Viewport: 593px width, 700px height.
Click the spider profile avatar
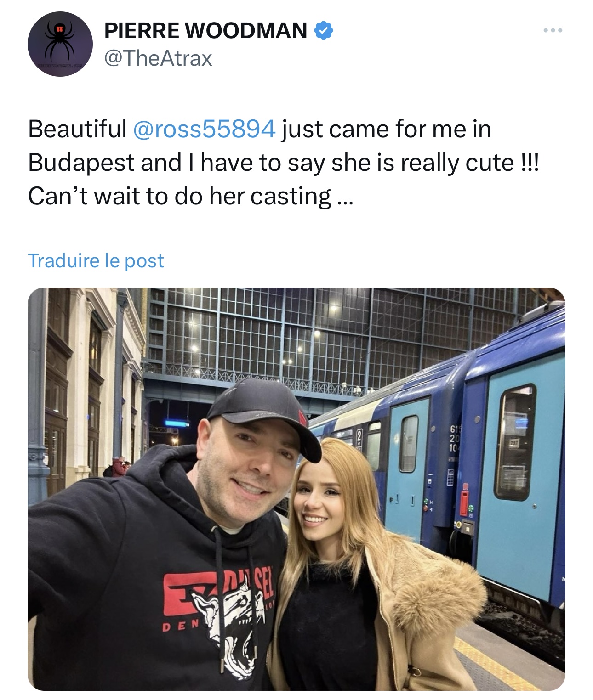(60, 44)
